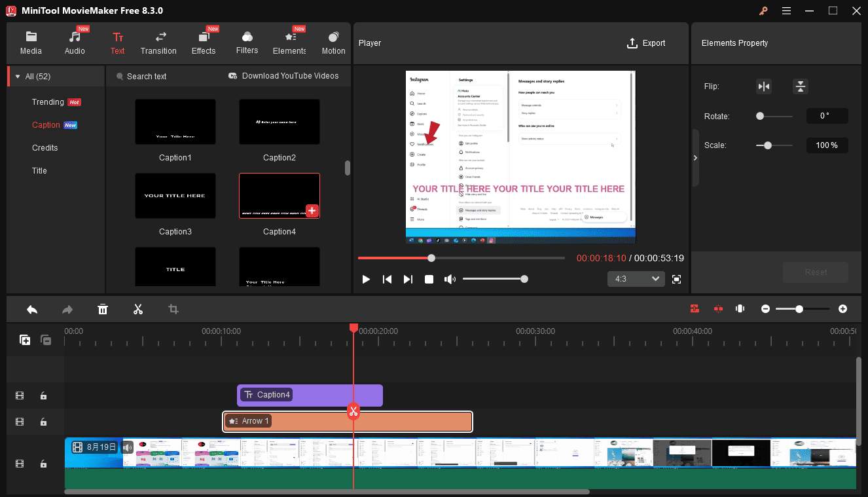Click the Redo icon
This screenshot has width=868, height=497.
coord(67,309)
